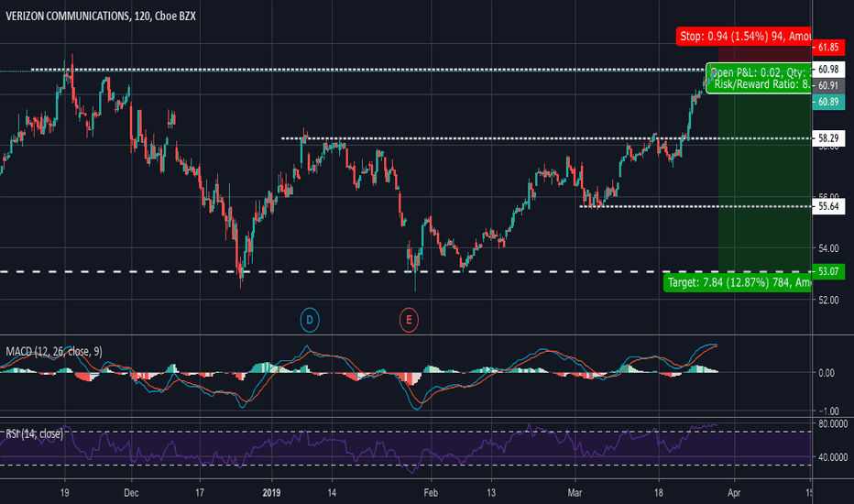Click the 60.91 gray price tag
The width and height of the screenshot is (854, 504).
[828, 85]
